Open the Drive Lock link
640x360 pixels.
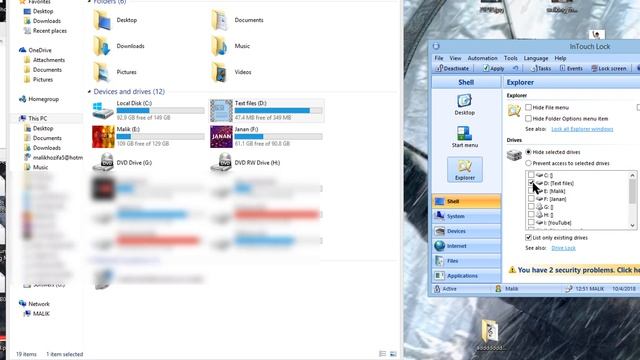[x=563, y=248]
